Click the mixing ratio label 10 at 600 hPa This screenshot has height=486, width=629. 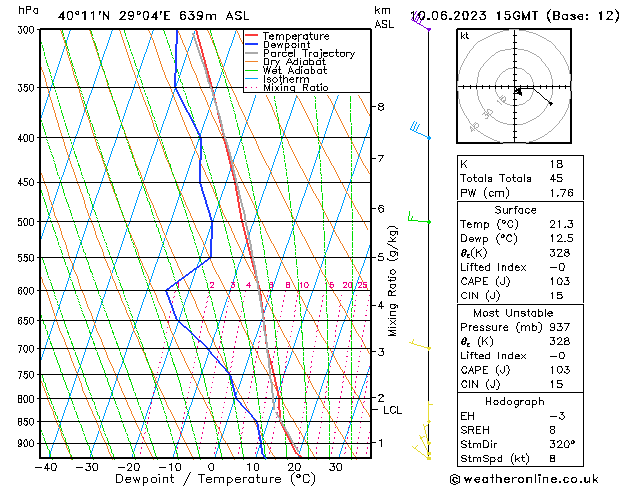click(304, 285)
